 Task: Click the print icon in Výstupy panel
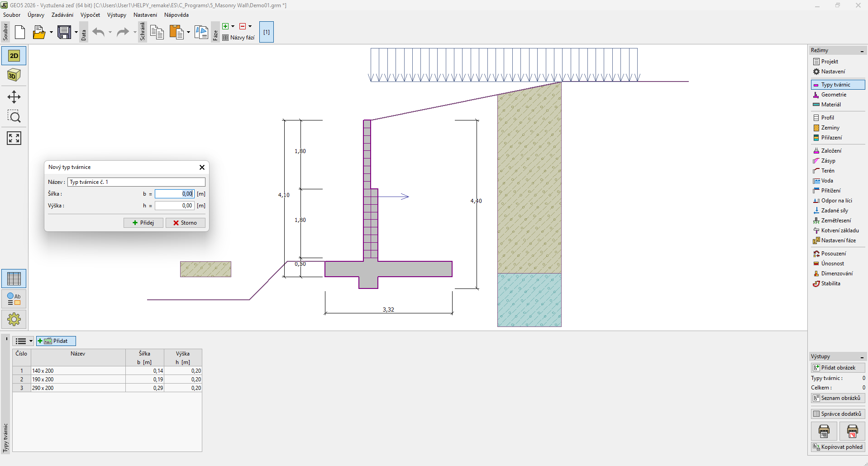point(824,431)
